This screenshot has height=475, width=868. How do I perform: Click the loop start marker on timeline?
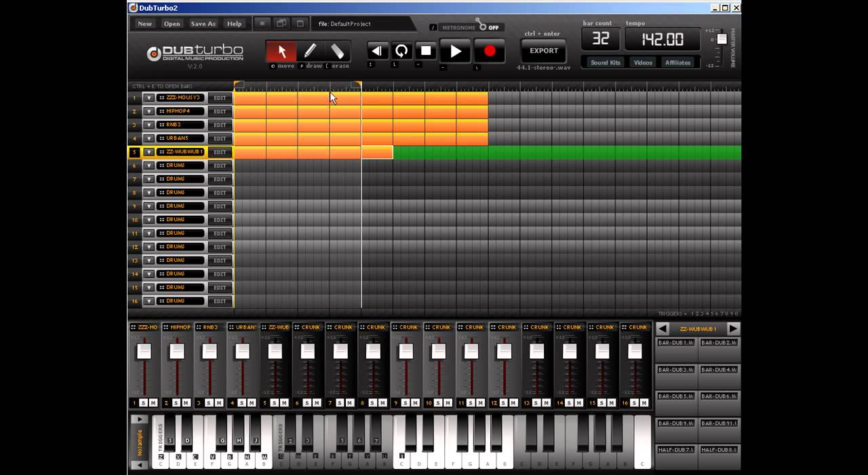(x=239, y=85)
